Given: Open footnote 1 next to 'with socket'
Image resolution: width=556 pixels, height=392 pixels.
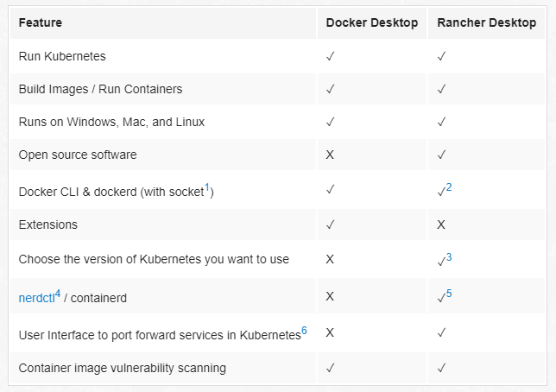Looking at the screenshot, I should (x=207, y=187).
